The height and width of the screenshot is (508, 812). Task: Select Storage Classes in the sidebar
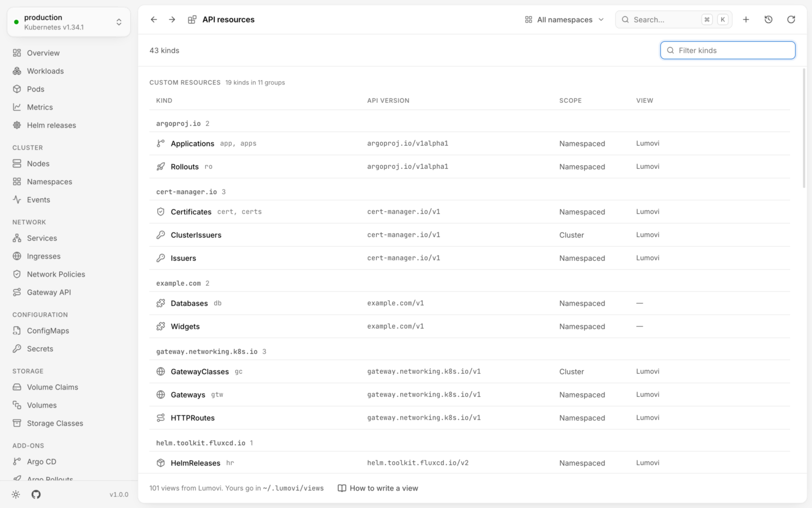pyautogui.click(x=69, y=423)
